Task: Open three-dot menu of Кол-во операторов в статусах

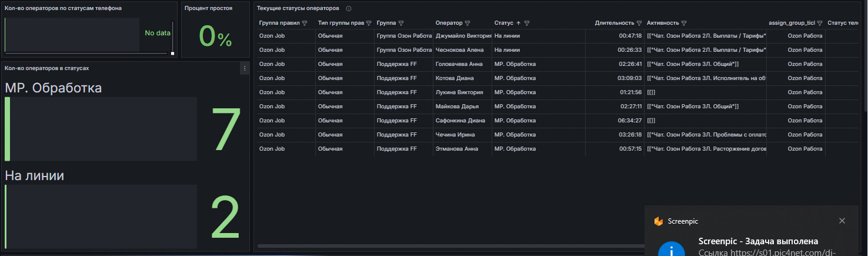Action: pyautogui.click(x=245, y=68)
